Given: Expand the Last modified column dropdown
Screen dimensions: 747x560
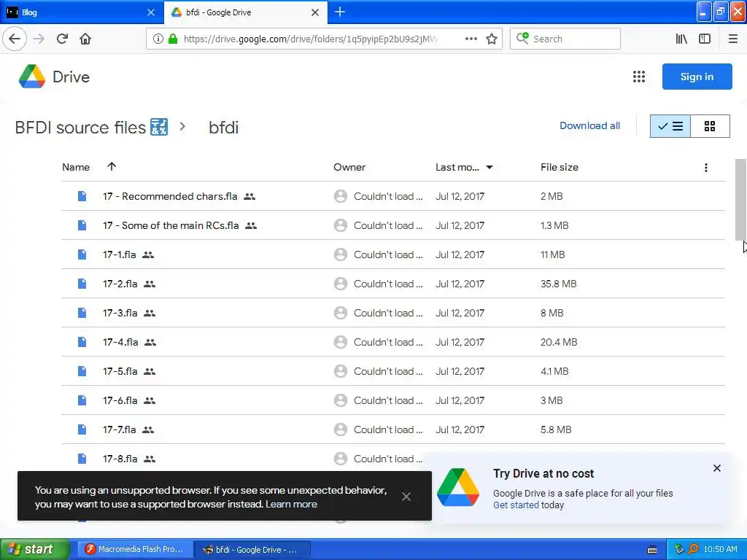Looking at the screenshot, I should pyautogui.click(x=489, y=167).
